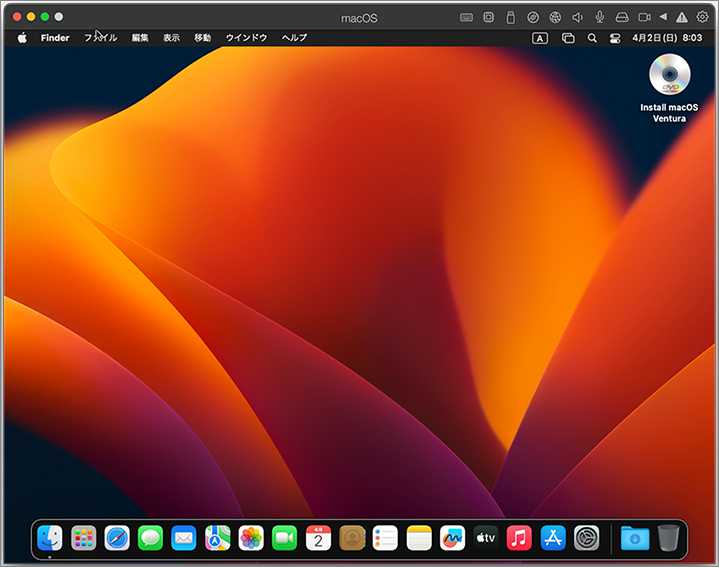Open the Stage Manager menu bar icon
719x567 pixels.
(568, 39)
